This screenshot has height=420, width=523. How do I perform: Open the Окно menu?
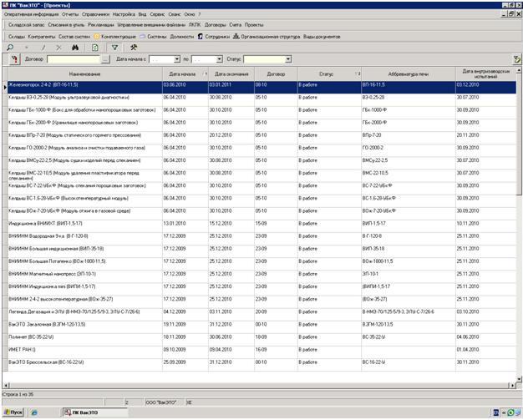[x=189, y=14]
